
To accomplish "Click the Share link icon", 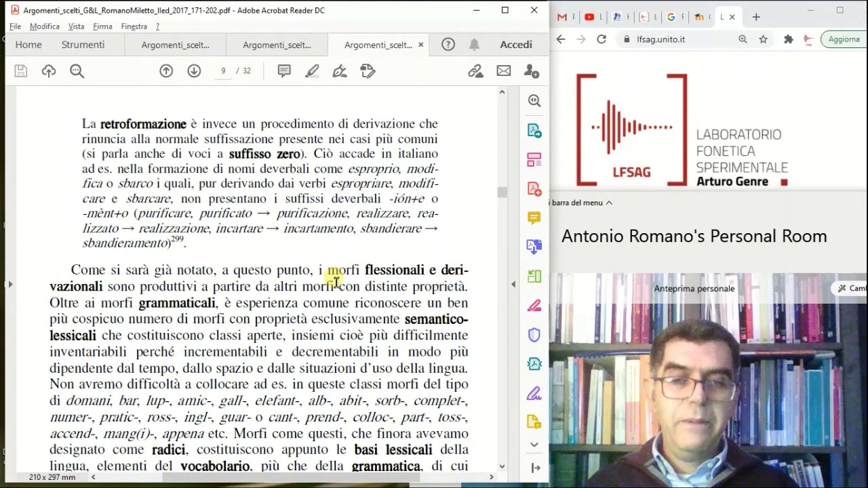I will click(x=475, y=70).
